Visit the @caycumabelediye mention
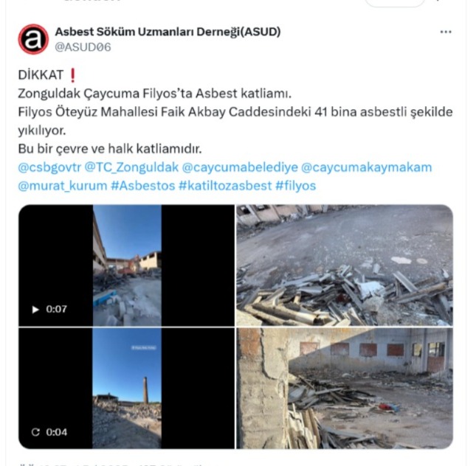The height and width of the screenshot is (466, 476). [240, 167]
